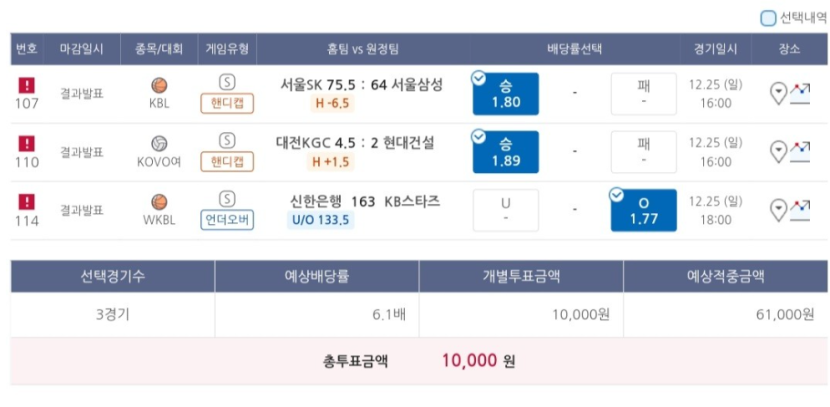Click the red alert icon for match 107
Viewport: 830px width, 407px height.
click(x=26, y=85)
